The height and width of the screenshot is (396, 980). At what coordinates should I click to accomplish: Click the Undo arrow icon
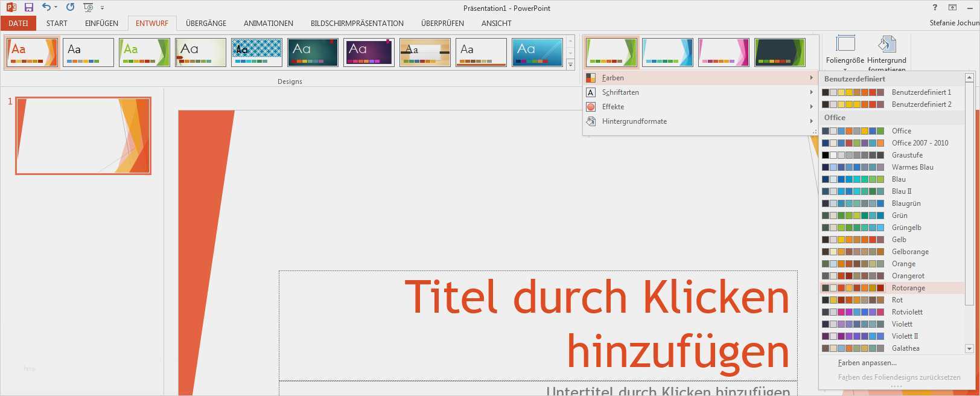(x=46, y=7)
